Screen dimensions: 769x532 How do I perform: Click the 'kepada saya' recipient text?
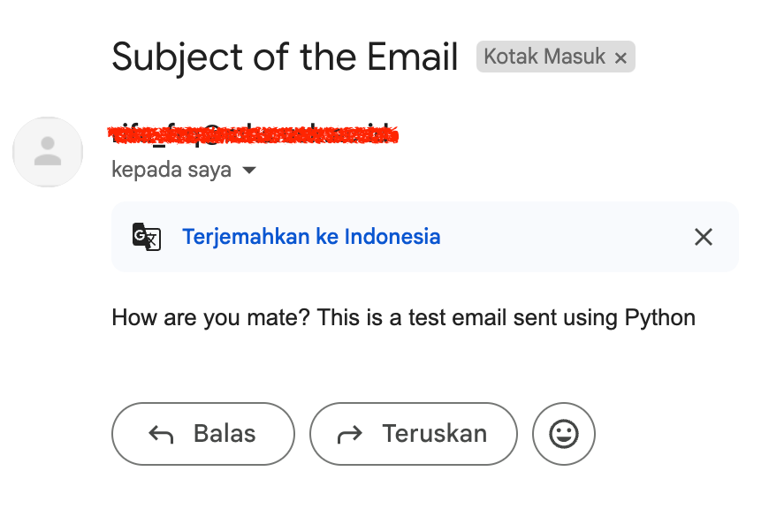tap(171, 170)
